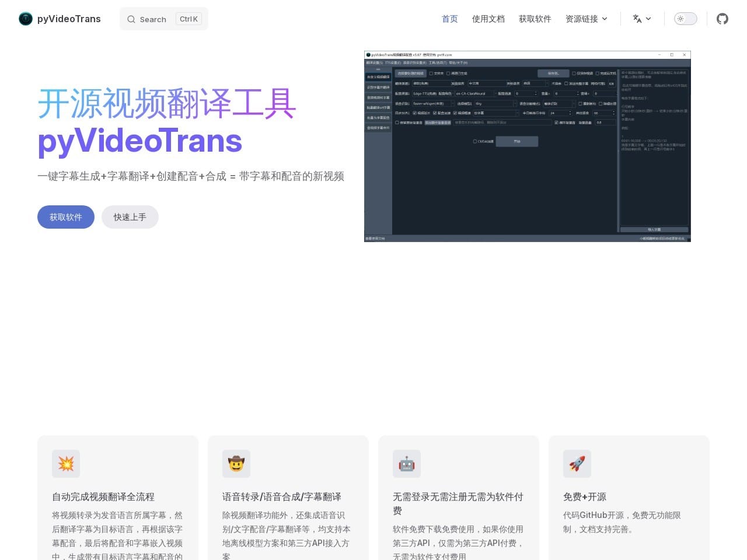Click the 获取软件 navigation link
This screenshot has height=560, width=747.
click(x=535, y=19)
